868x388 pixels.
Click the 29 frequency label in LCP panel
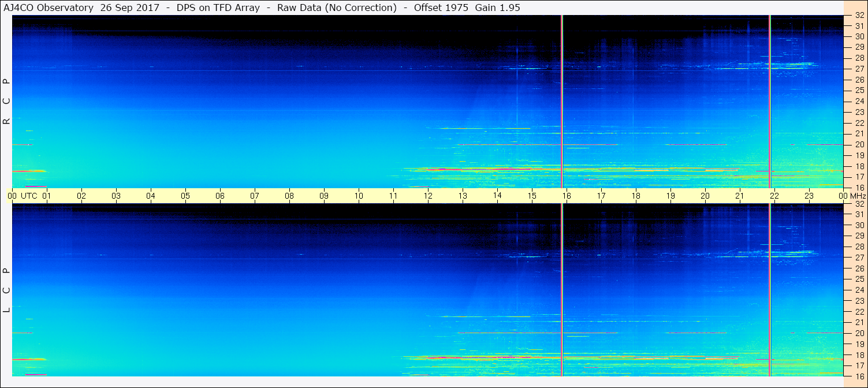[x=859, y=236]
